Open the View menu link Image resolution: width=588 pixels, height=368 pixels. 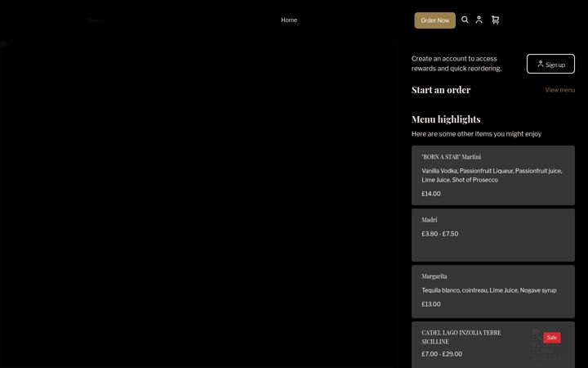pos(560,90)
